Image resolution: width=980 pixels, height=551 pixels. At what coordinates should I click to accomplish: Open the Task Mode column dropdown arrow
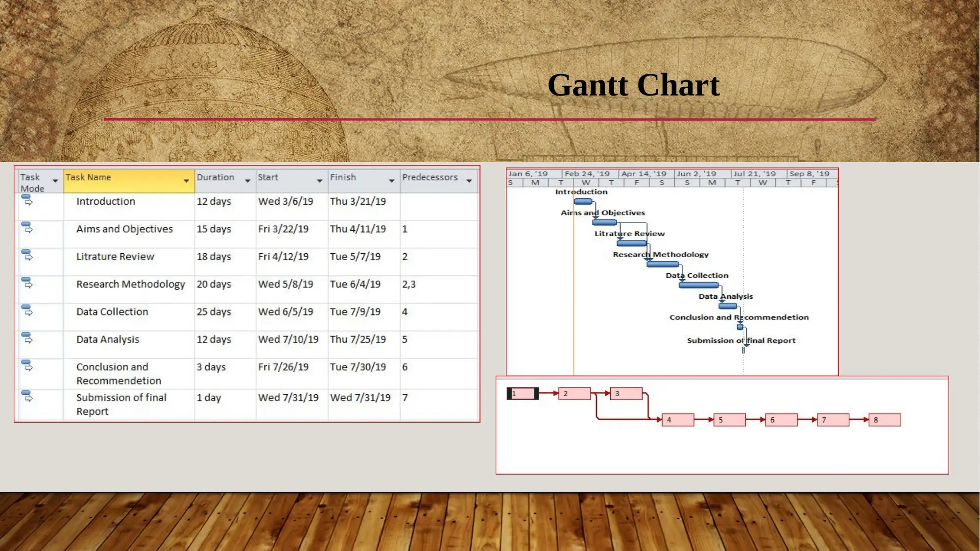pyautogui.click(x=55, y=181)
